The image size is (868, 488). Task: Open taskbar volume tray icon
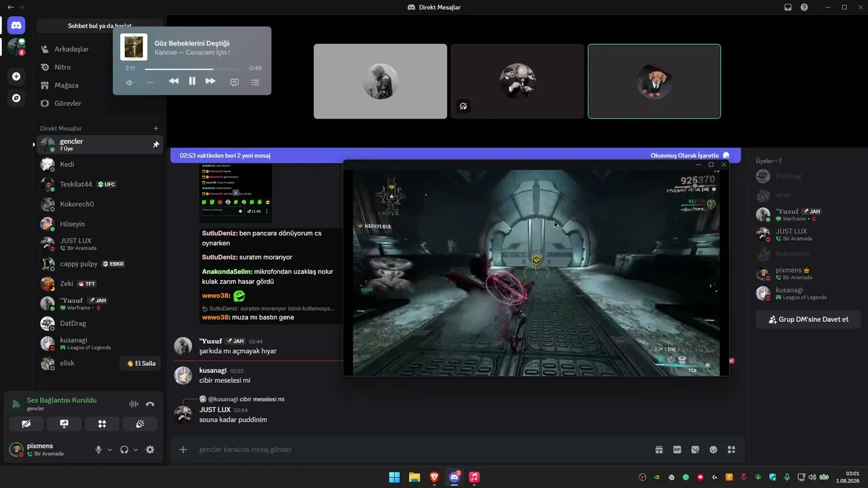(812, 477)
